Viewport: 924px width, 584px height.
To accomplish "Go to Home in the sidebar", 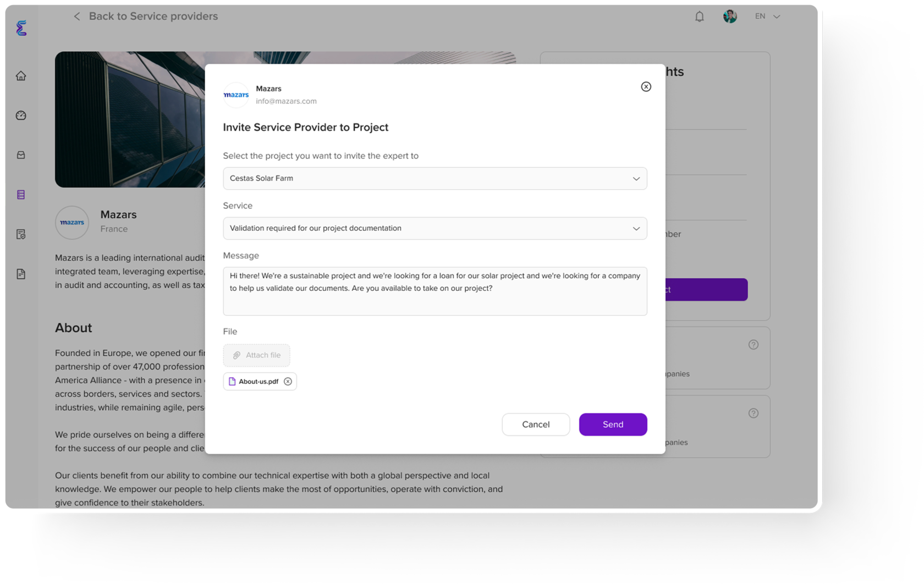I will point(21,76).
